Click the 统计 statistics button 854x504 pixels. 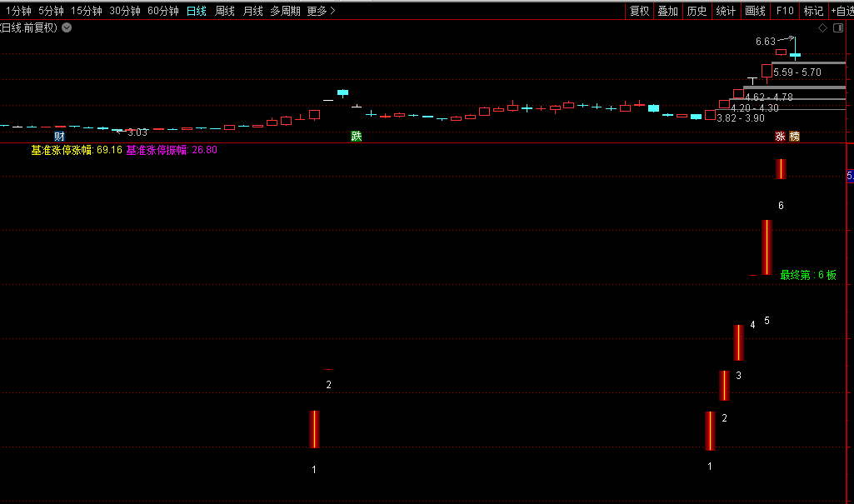726,11
